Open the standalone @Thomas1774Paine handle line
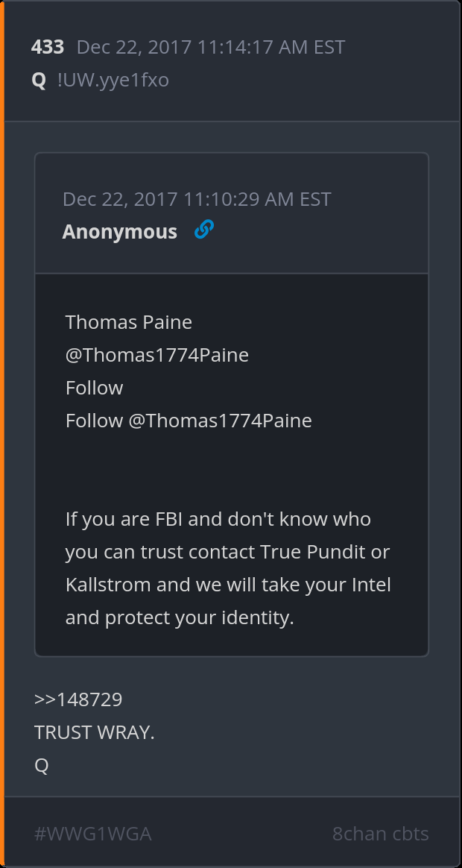This screenshot has width=462, height=868. coord(157,355)
